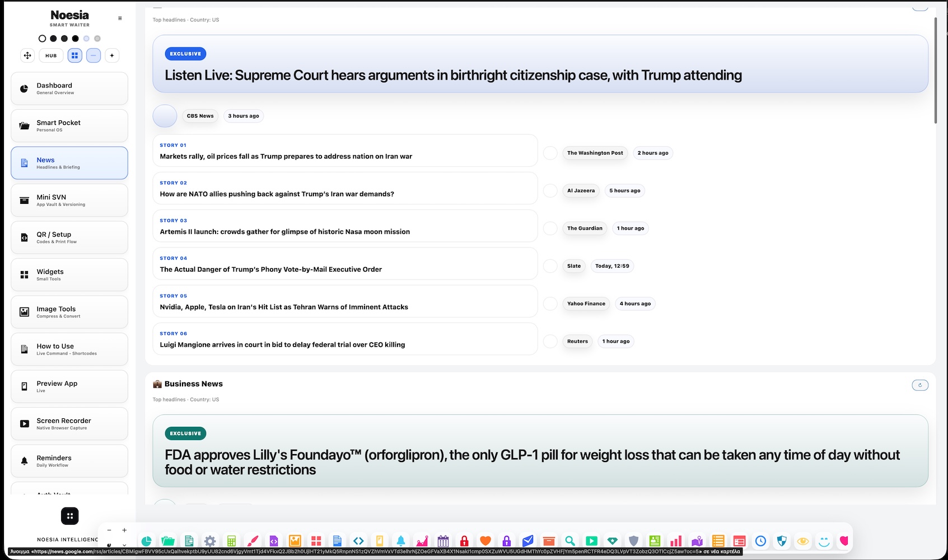Click the green play button dock icon
The height and width of the screenshot is (560, 948).
tap(591, 541)
